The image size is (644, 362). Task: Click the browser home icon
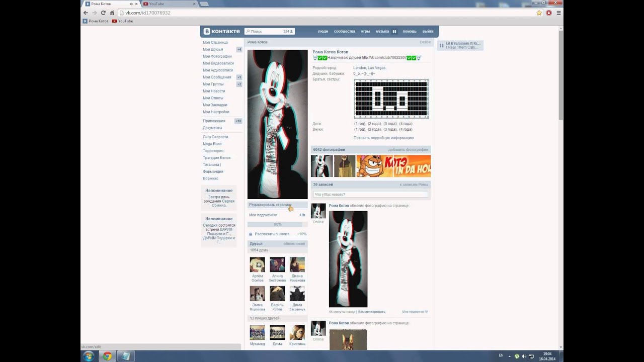[112, 13]
